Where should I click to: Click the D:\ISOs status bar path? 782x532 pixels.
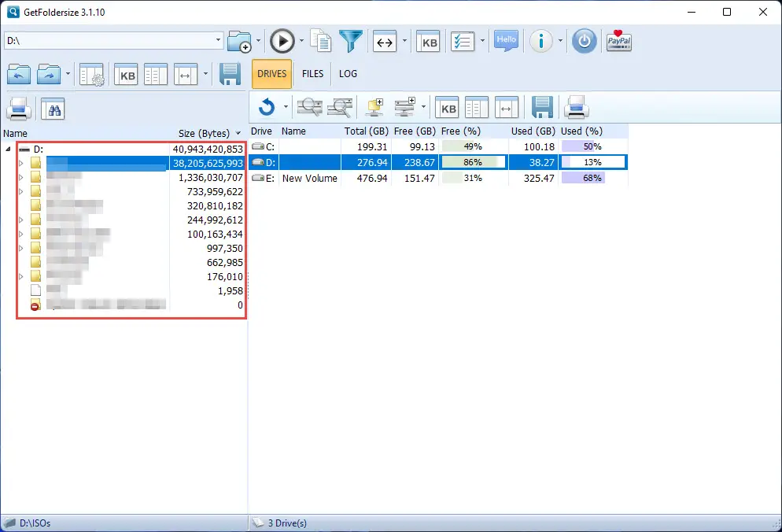coord(35,523)
